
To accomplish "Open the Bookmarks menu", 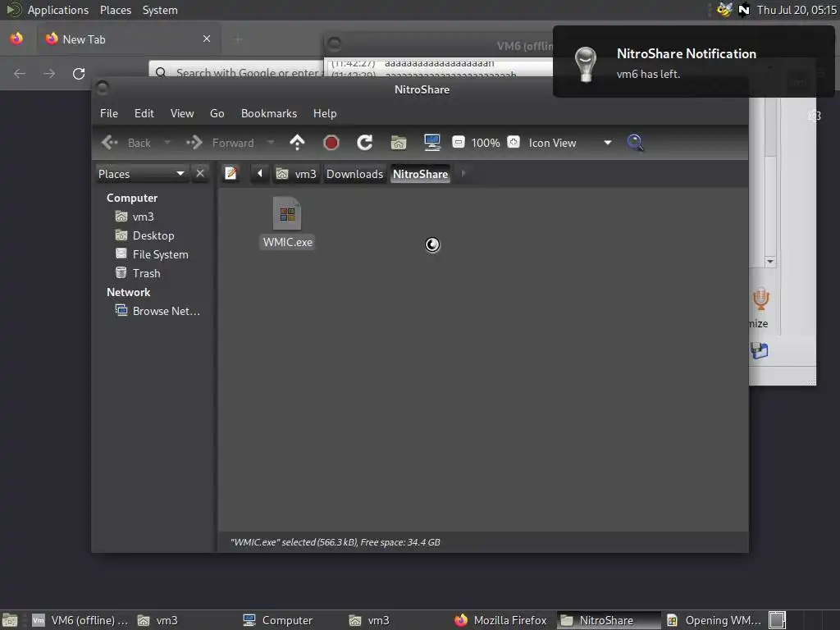I will 269,113.
